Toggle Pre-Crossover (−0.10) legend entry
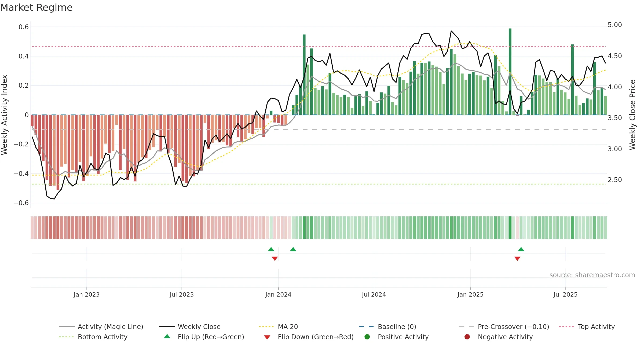644x362 pixels. (x=504, y=327)
